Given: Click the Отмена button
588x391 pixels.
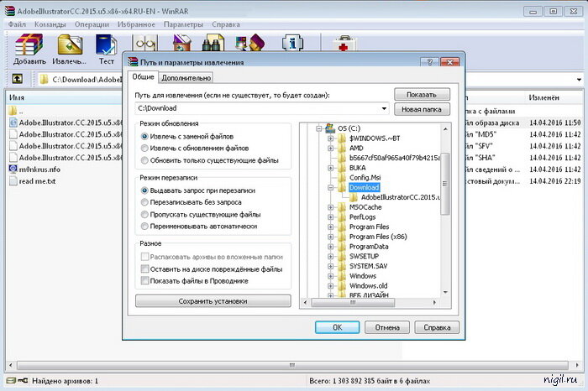Looking at the screenshot, I should (x=387, y=327).
